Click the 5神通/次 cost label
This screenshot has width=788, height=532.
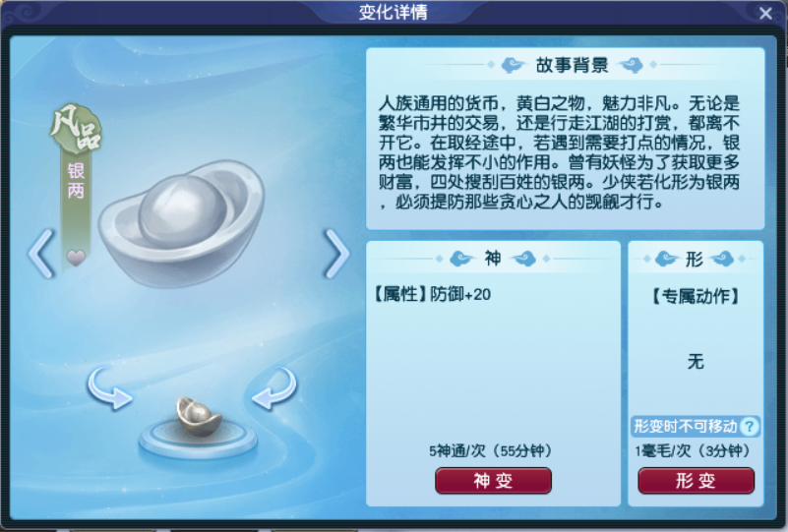click(490, 450)
